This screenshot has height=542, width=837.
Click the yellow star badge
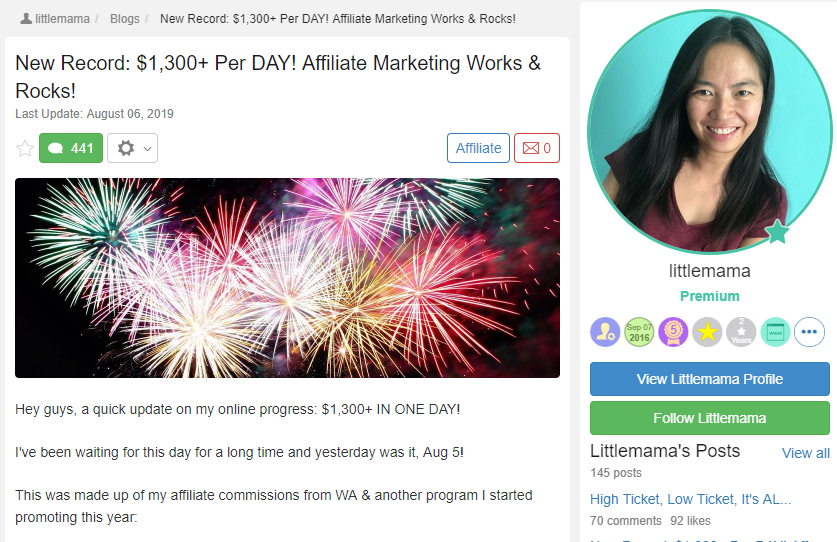[x=707, y=332]
